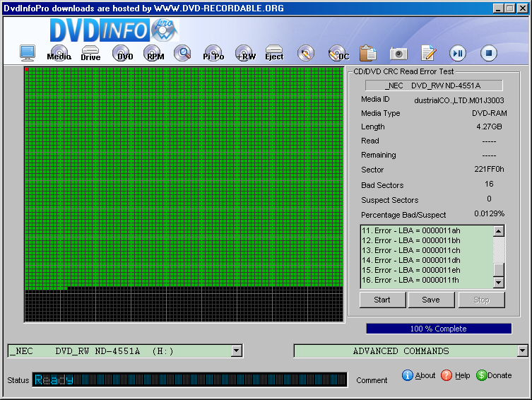Select error entry 14 LBA 0000011dh

[x=411, y=260]
